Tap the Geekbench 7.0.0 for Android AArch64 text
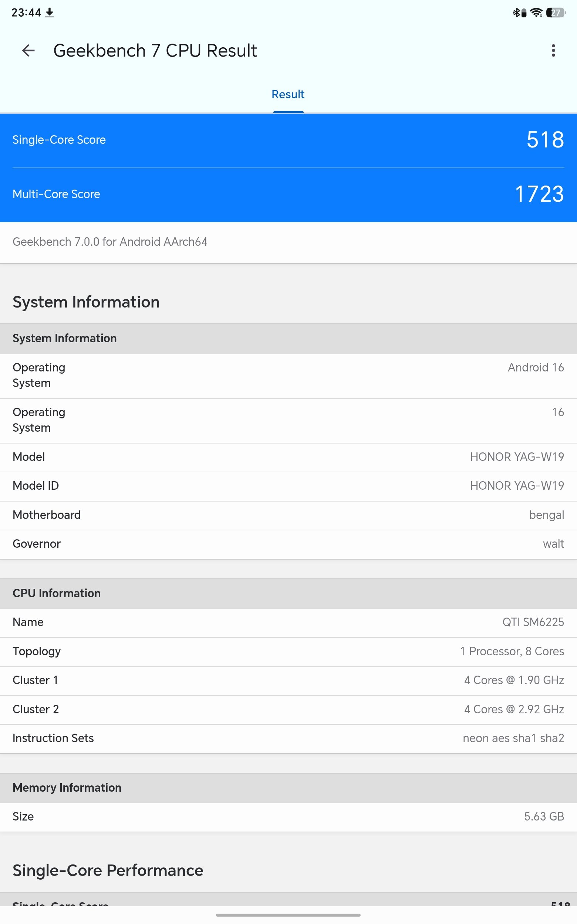The width and height of the screenshot is (577, 924). [x=110, y=242]
